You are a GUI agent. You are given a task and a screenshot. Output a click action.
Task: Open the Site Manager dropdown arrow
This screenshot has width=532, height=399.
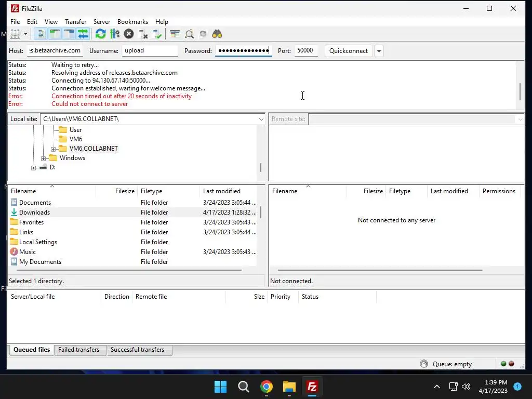coord(25,34)
